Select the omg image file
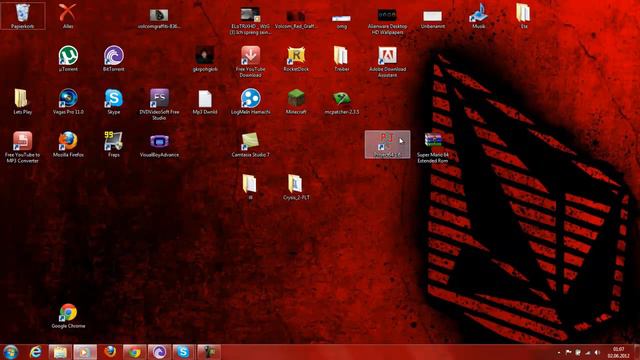Image resolution: width=640 pixels, height=360 pixels. (342, 21)
